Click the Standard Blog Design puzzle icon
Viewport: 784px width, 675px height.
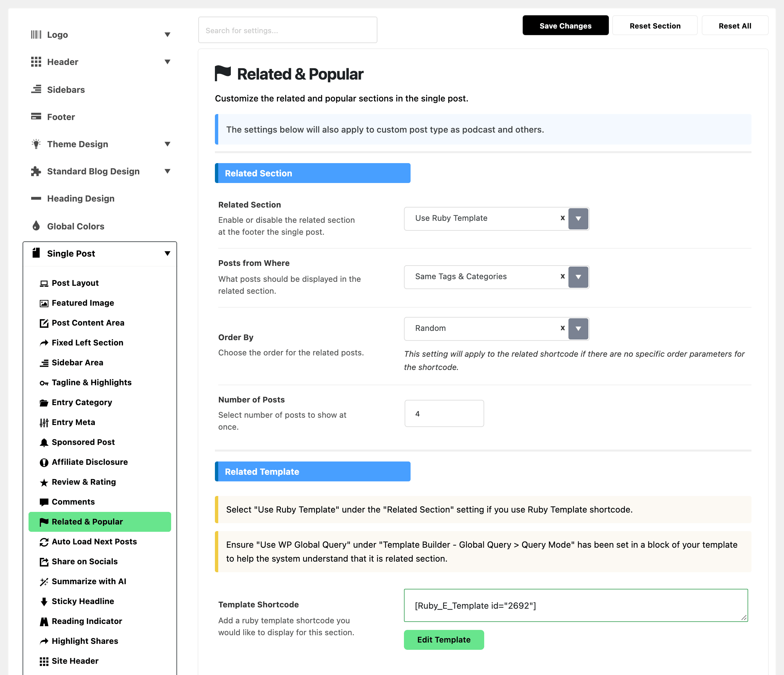(36, 171)
